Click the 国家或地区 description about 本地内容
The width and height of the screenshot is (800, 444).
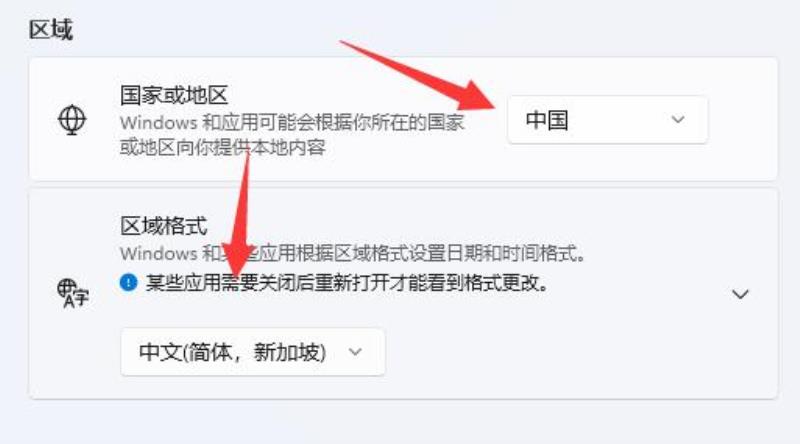point(292,135)
